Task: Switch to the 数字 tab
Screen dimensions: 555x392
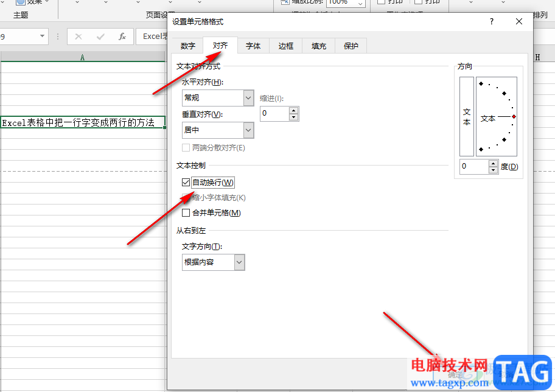Action: [187, 46]
